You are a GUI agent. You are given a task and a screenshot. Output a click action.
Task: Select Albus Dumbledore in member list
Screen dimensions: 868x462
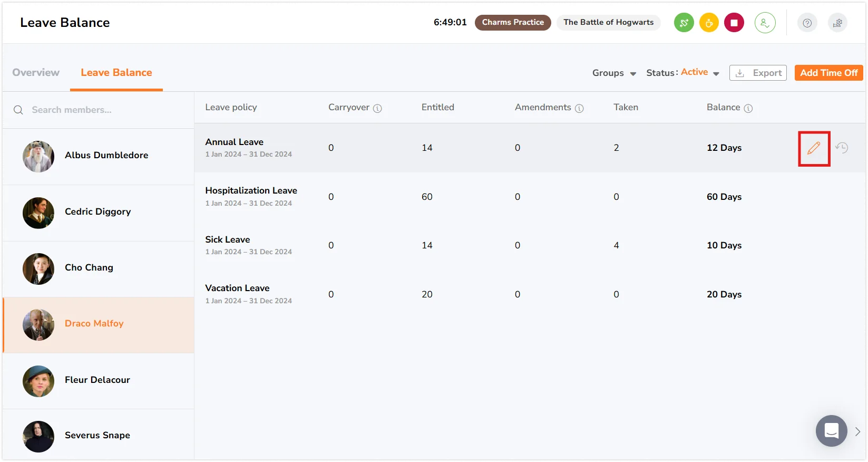pyautogui.click(x=99, y=157)
